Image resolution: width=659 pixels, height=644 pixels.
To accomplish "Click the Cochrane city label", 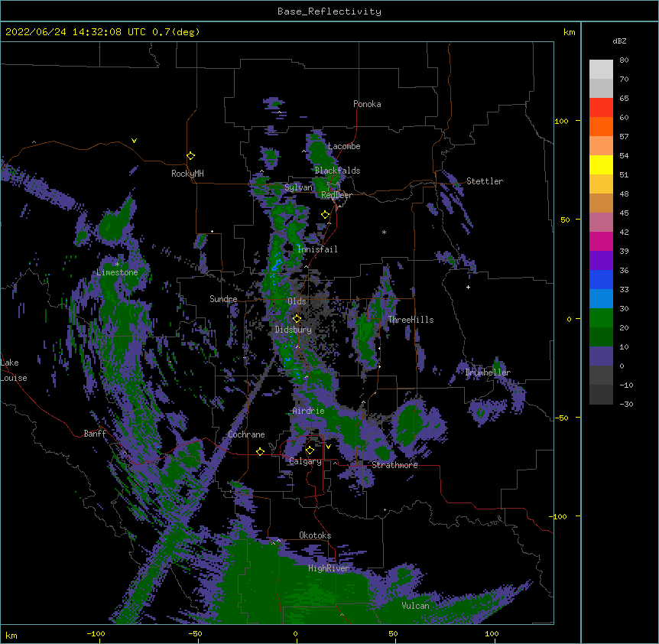I will [246, 434].
